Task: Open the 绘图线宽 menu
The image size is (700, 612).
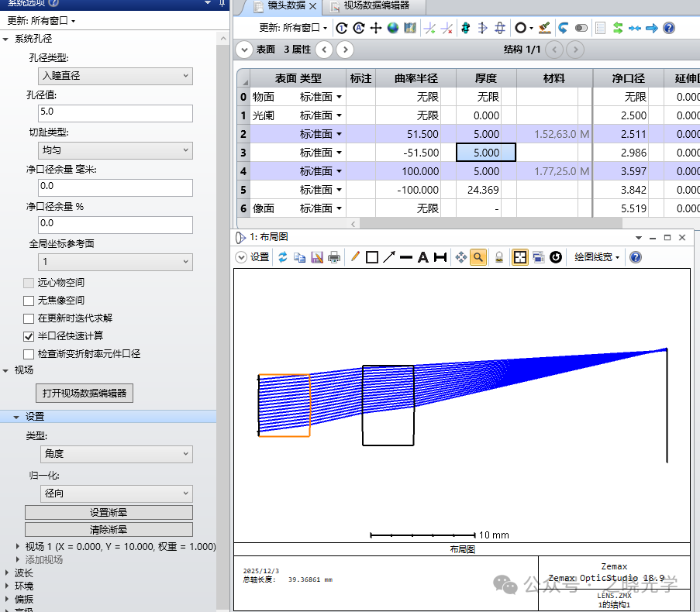Action: tap(596, 257)
